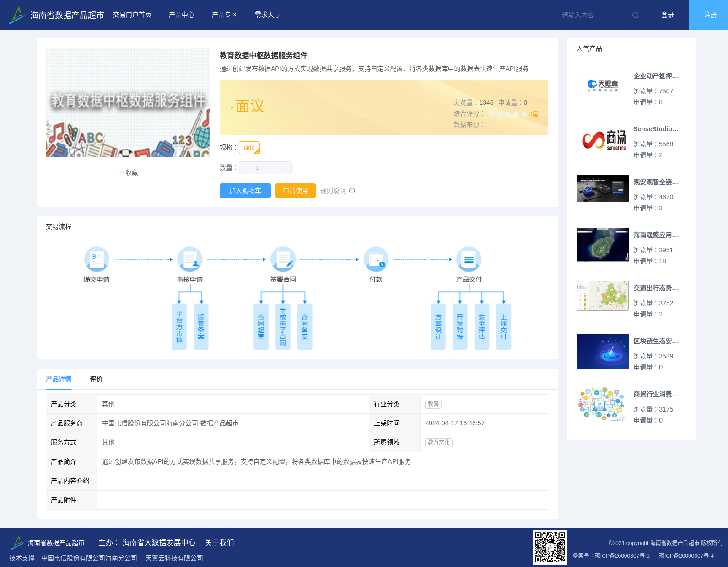Click the 监管备案 step box

[x=201, y=327]
